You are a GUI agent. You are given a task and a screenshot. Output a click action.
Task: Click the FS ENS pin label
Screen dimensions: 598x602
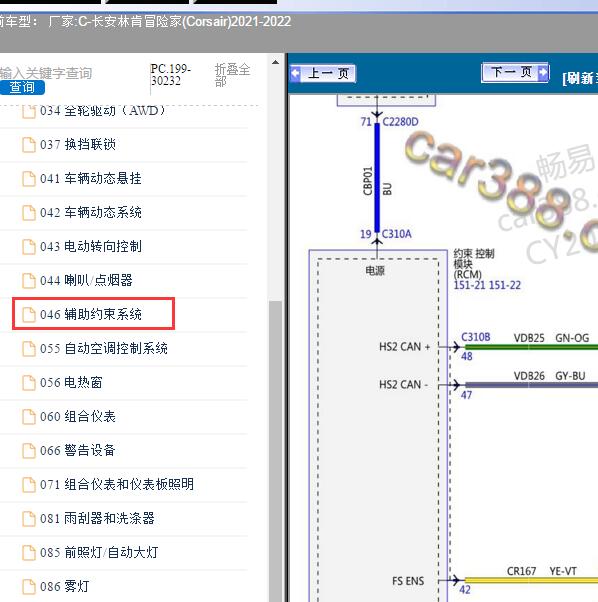coord(408,581)
